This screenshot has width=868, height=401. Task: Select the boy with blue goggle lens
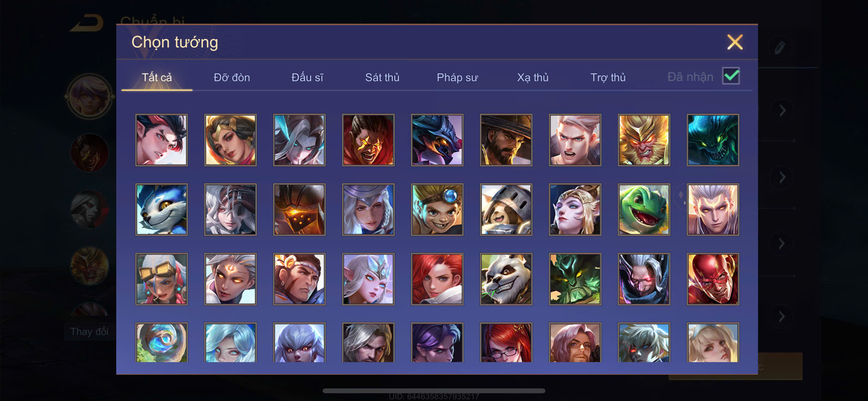click(x=437, y=209)
